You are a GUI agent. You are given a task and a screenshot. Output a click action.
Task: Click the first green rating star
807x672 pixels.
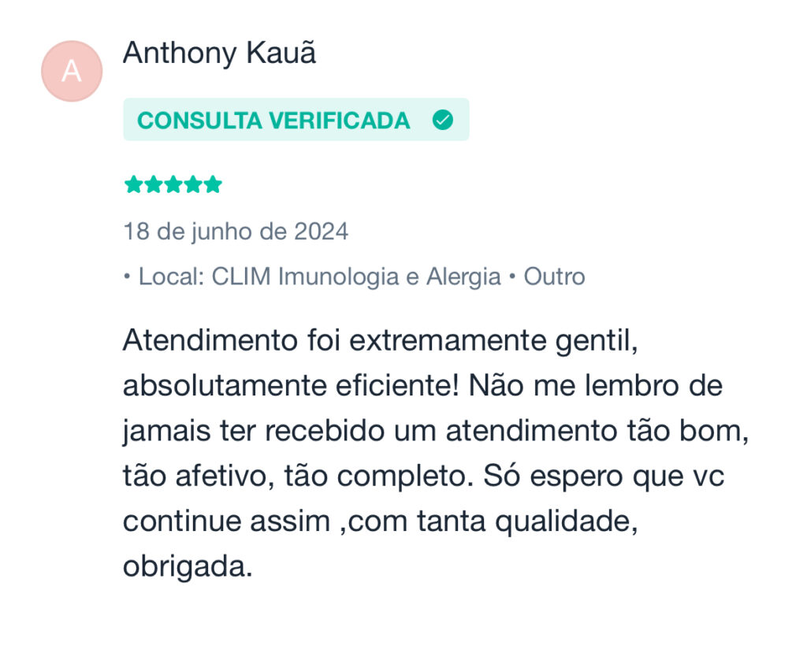click(x=134, y=184)
